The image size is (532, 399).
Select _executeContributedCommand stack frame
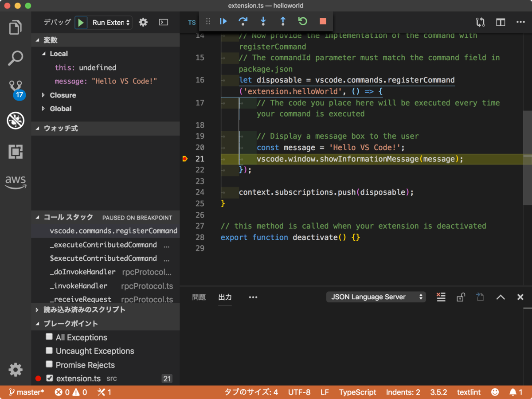pos(105,245)
